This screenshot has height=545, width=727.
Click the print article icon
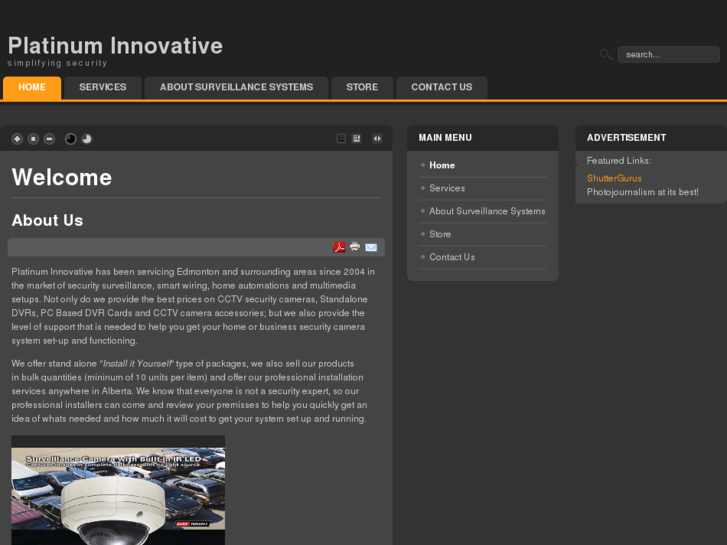click(x=355, y=246)
